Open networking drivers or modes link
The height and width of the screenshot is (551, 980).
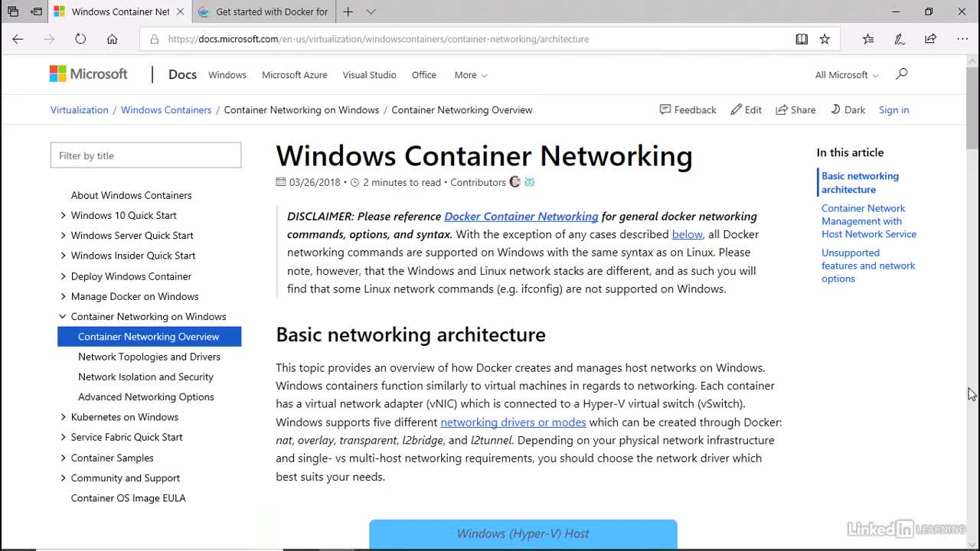pos(513,422)
